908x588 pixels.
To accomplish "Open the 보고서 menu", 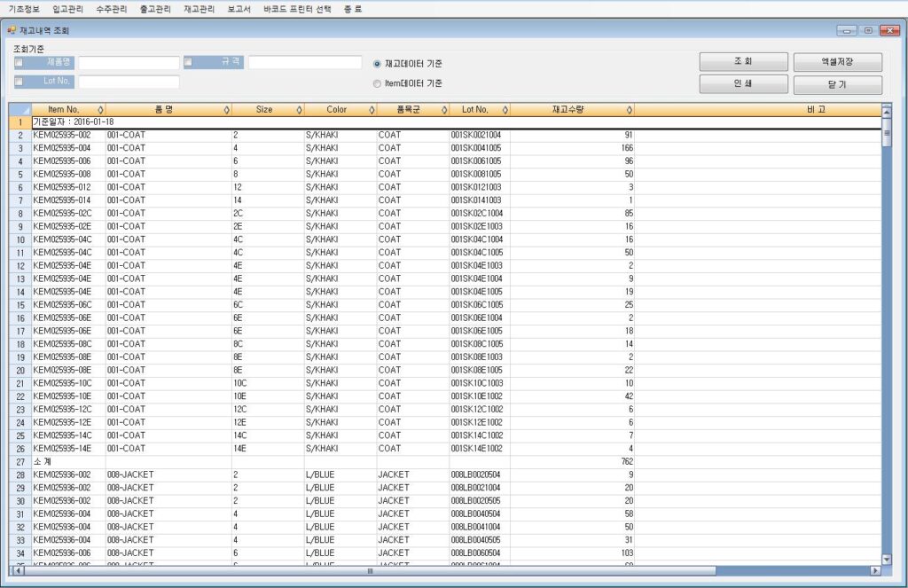I will tap(239, 9).
